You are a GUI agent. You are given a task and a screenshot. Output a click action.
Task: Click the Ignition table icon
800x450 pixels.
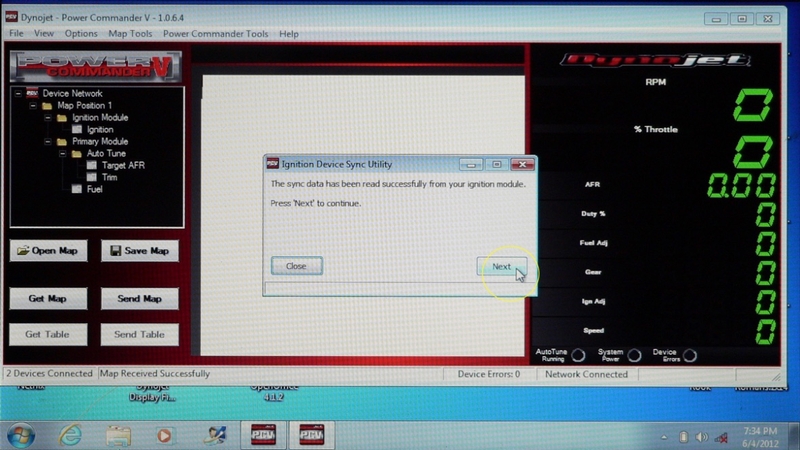click(x=77, y=130)
